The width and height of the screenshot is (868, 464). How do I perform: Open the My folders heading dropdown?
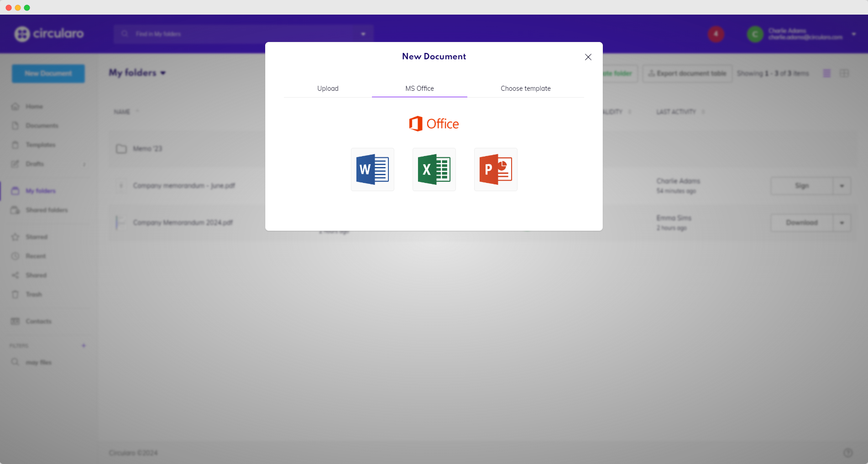137,73
